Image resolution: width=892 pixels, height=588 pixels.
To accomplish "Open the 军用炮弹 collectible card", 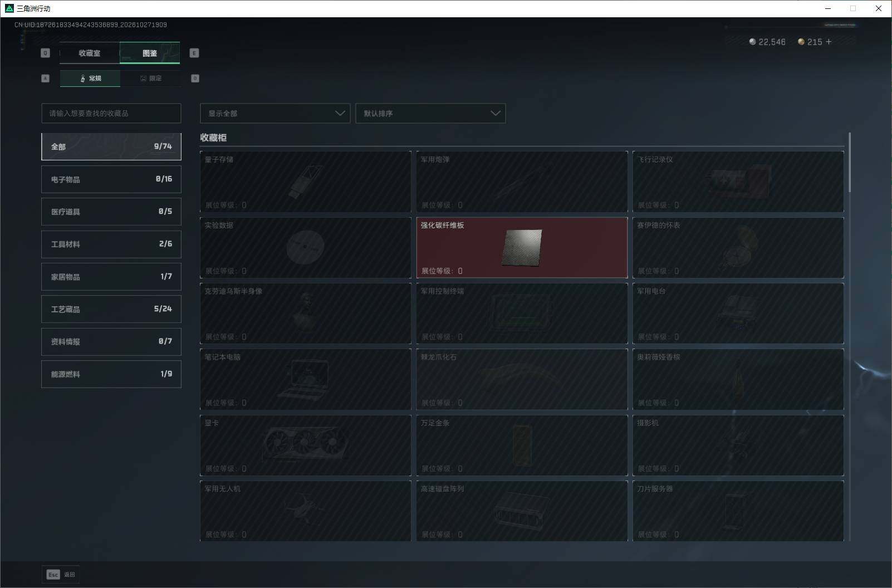I will 522,182.
